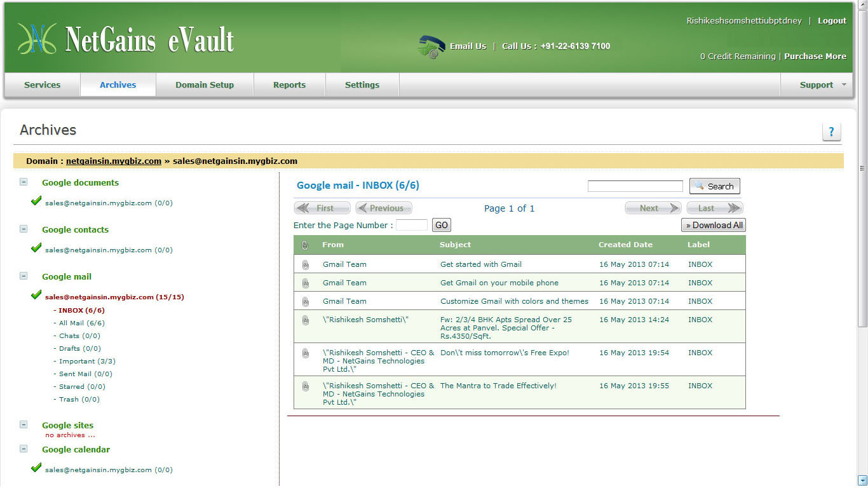
Task: Open 'Get Gmail on your mobile phone' message
Action: coord(499,283)
